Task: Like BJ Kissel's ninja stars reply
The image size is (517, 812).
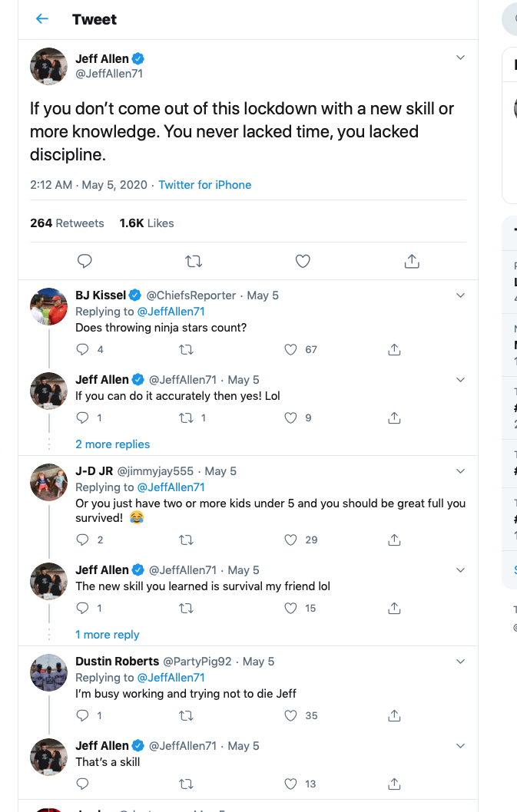Action: coord(290,349)
